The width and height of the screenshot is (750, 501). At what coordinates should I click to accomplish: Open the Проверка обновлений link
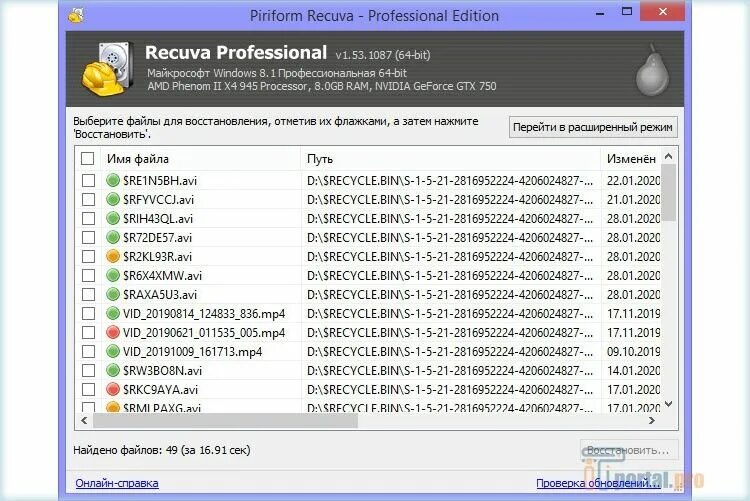coord(598,483)
